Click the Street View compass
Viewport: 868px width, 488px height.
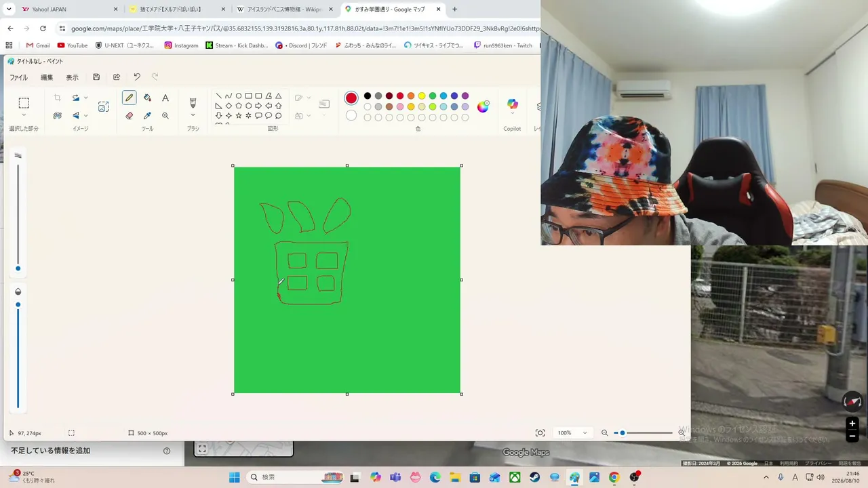[x=852, y=401]
